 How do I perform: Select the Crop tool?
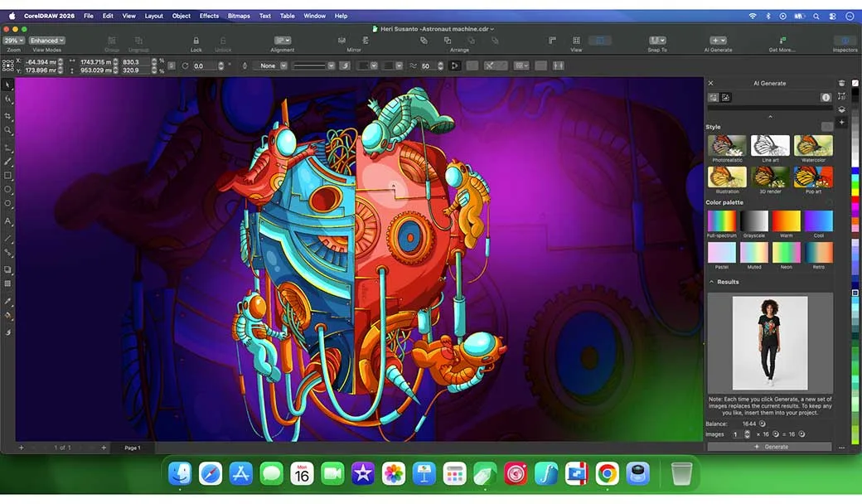click(7, 115)
